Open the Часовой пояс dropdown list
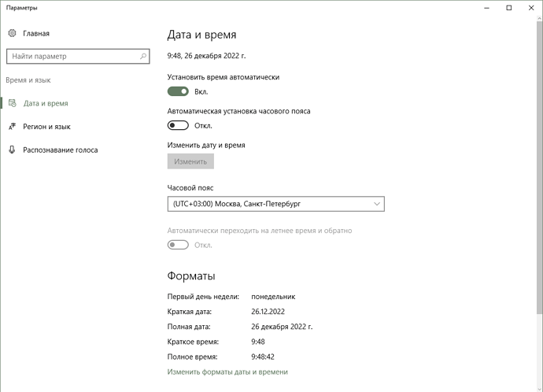The height and width of the screenshot is (392, 543). (x=275, y=204)
